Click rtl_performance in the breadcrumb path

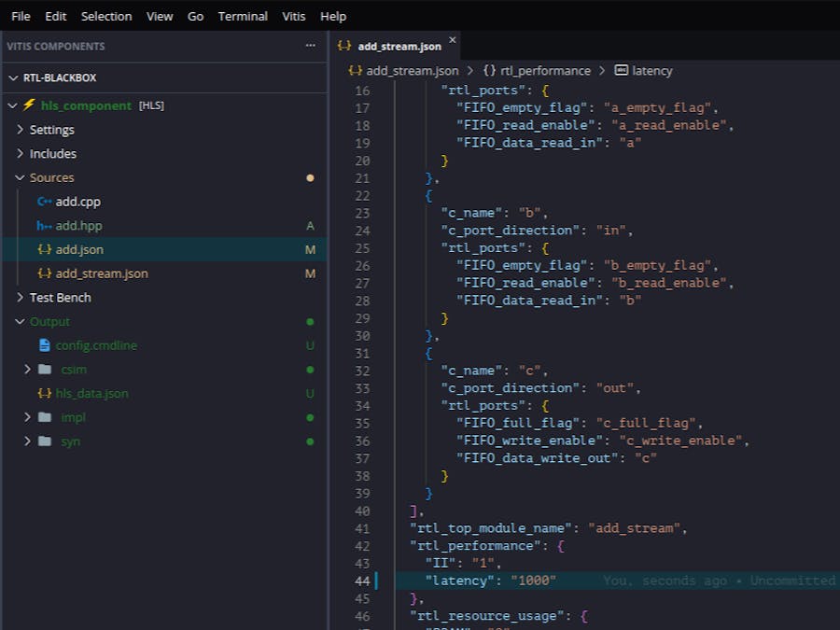point(545,71)
